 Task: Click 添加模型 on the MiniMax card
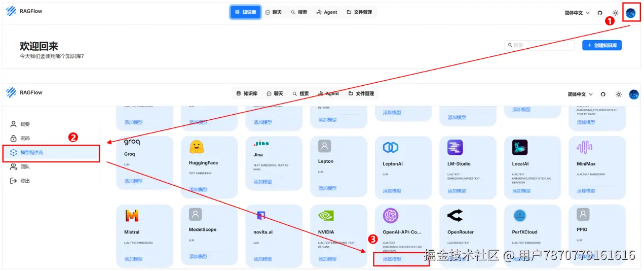coord(586,191)
